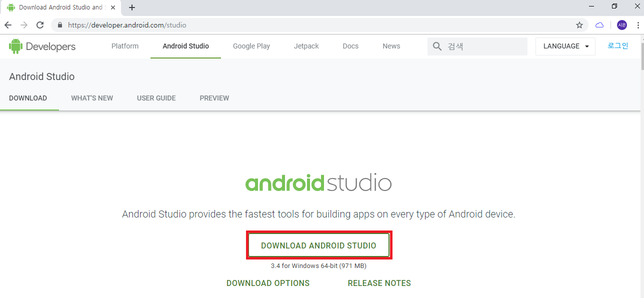Close the Download Android Studio tab
Image resolution: width=644 pixels, height=298 pixels.
(112, 7)
